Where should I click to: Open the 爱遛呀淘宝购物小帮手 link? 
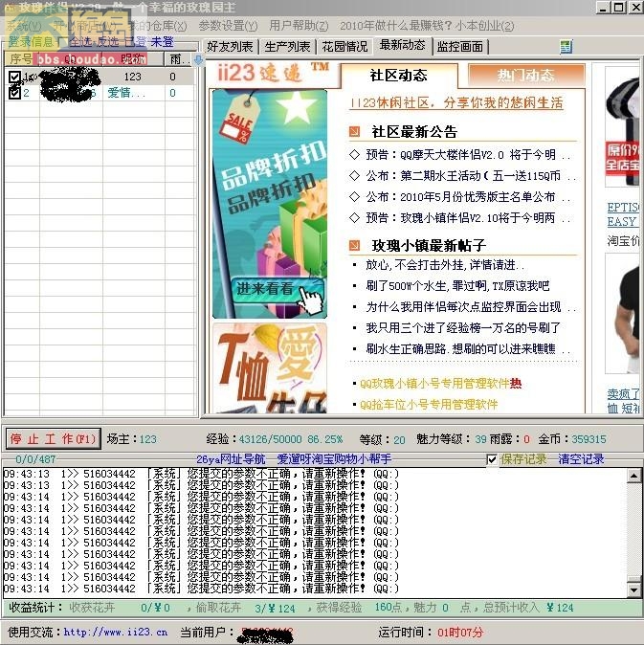click(334, 459)
